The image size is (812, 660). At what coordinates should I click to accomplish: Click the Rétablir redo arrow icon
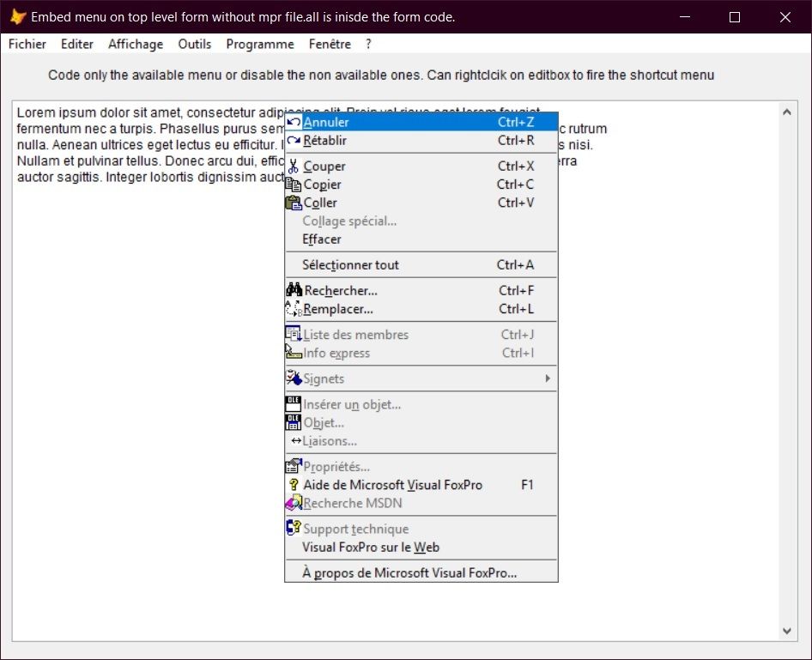(x=294, y=140)
